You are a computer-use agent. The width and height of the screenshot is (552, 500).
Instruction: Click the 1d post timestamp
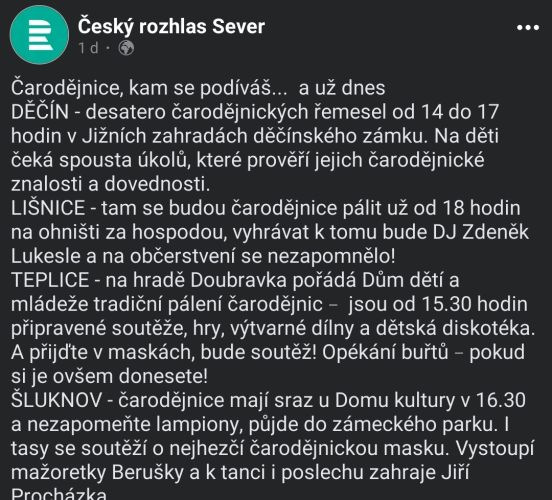[88, 48]
